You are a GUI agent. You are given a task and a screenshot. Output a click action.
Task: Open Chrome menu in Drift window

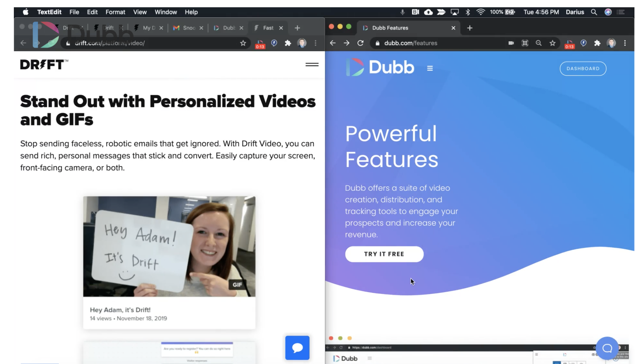[x=315, y=43]
